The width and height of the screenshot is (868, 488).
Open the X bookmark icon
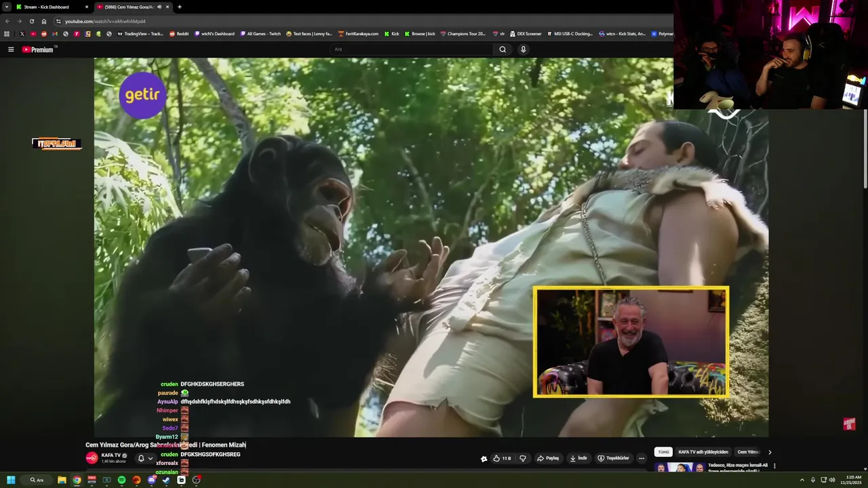(22, 33)
